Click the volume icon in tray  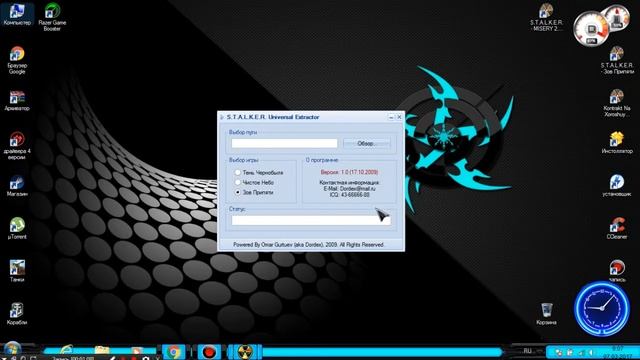coord(591,352)
